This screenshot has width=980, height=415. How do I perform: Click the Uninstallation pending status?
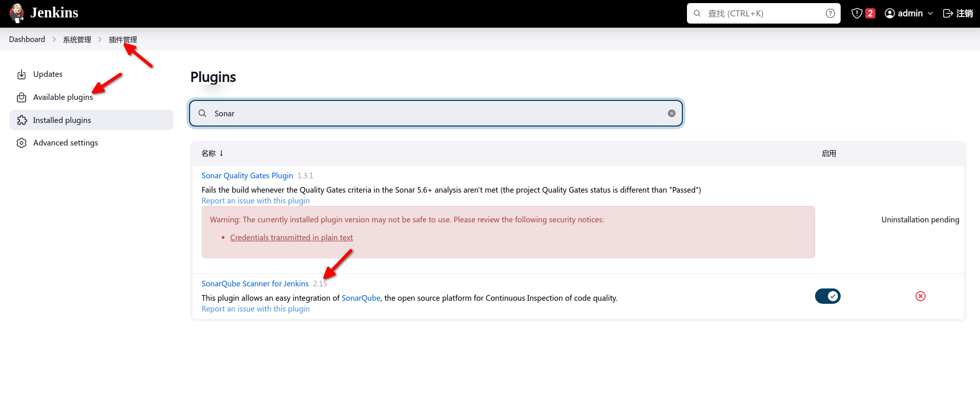920,219
